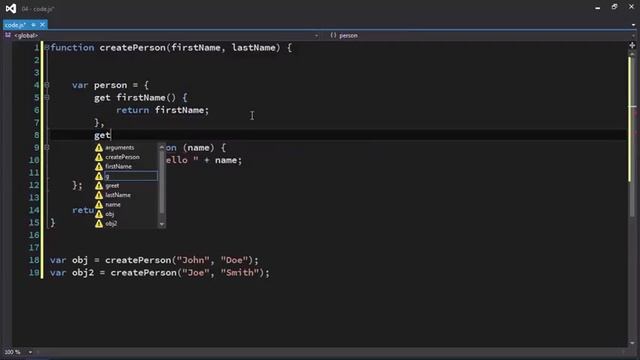Screen dimensions: 640x360
Task: Choose 'name' from the IntelliSense list
Action: (113, 204)
